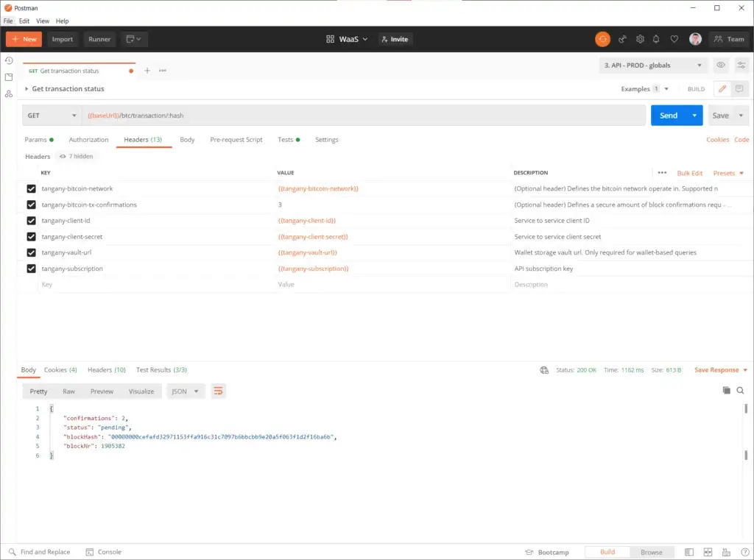754x560 pixels.
Task: Open Presets dropdown
Action: (728, 173)
